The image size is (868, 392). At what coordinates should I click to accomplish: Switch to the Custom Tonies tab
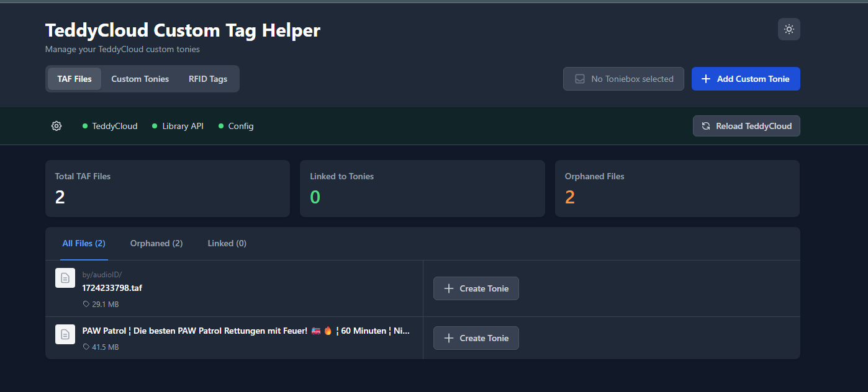point(140,79)
